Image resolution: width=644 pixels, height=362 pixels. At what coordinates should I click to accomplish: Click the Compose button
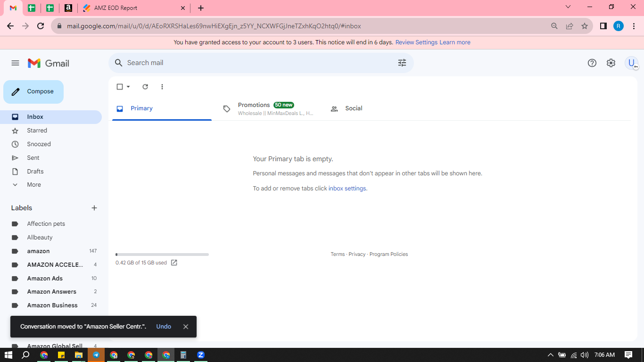(33, 92)
